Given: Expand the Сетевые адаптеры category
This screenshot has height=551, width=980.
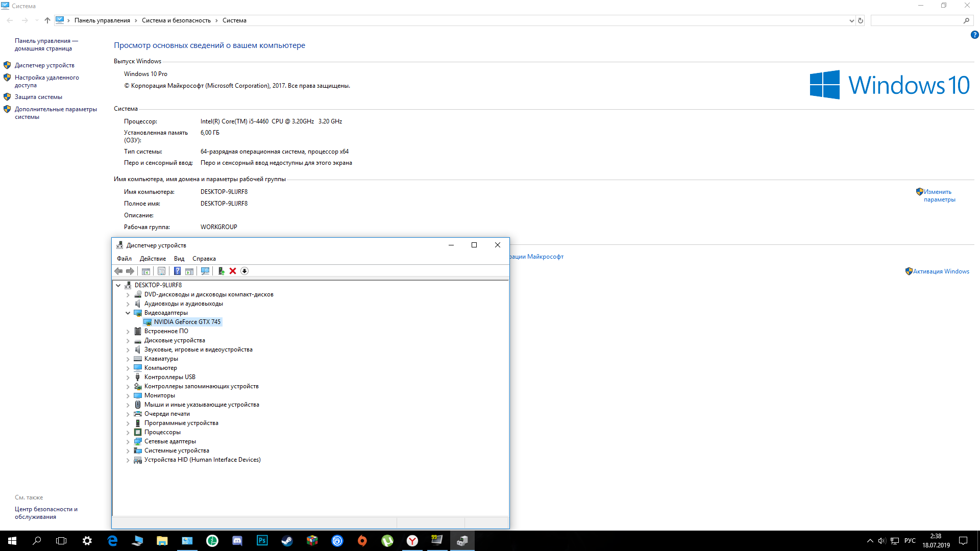Looking at the screenshot, I should (128, 441).
